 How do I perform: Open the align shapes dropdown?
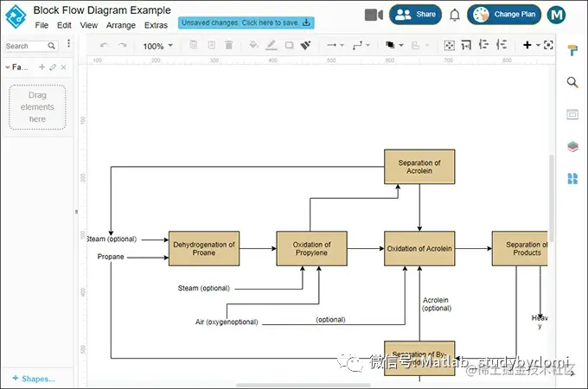tap(420, 46)
